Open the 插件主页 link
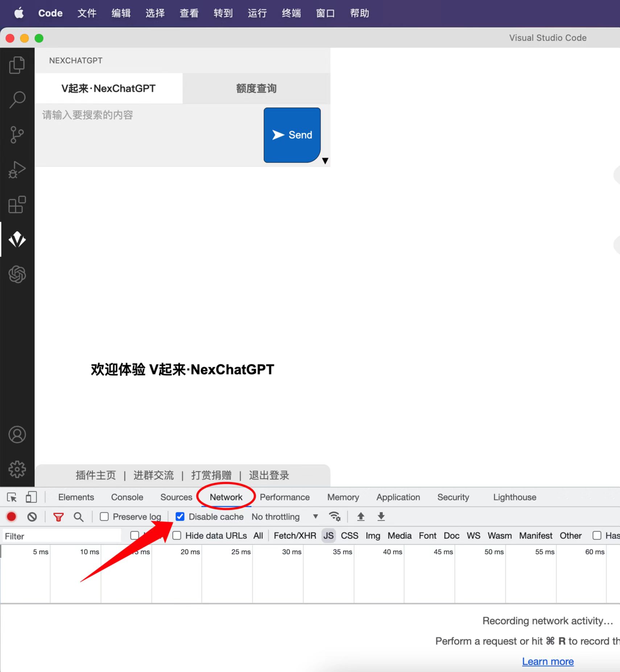Screen dimensions: 620x672 click(96, 475)
